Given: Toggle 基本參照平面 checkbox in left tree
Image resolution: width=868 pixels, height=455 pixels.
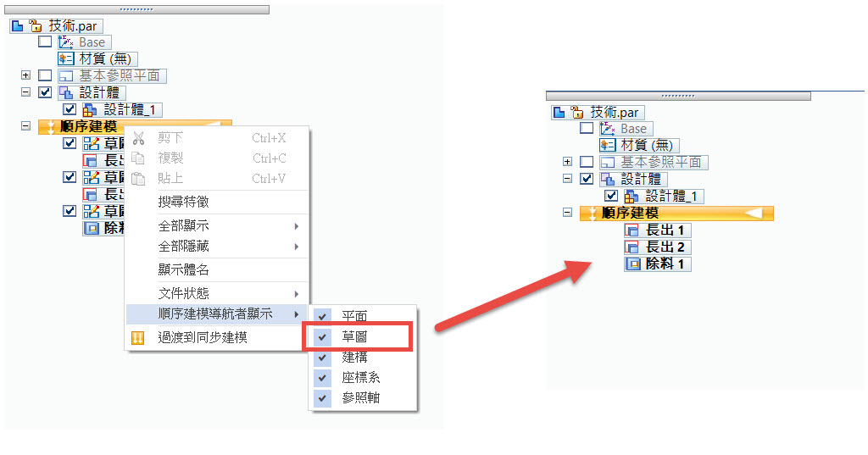Looking at the screenshot, I should (x=45, y=75).
